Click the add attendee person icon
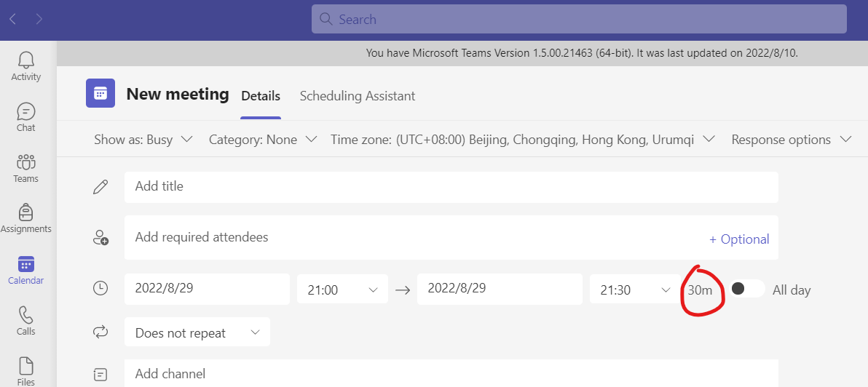This screenshot has width=868, height=387. [x=100, y=238]
